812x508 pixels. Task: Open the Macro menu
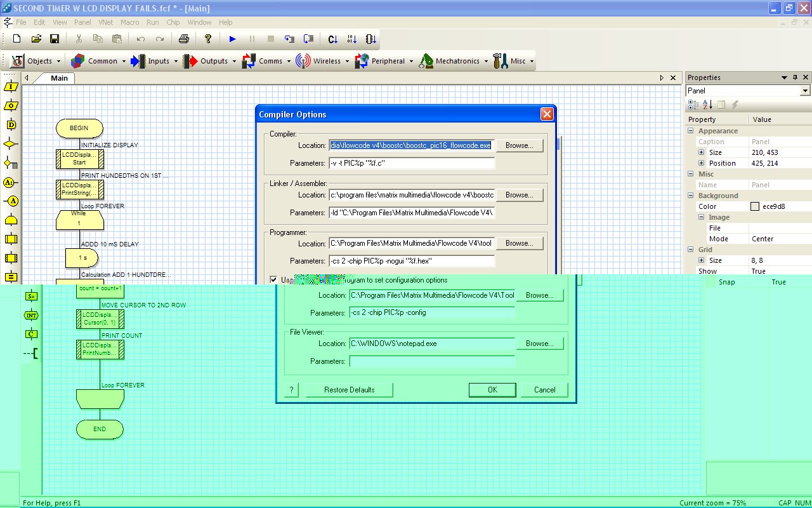pyautogui.click(x=129, y=22)
